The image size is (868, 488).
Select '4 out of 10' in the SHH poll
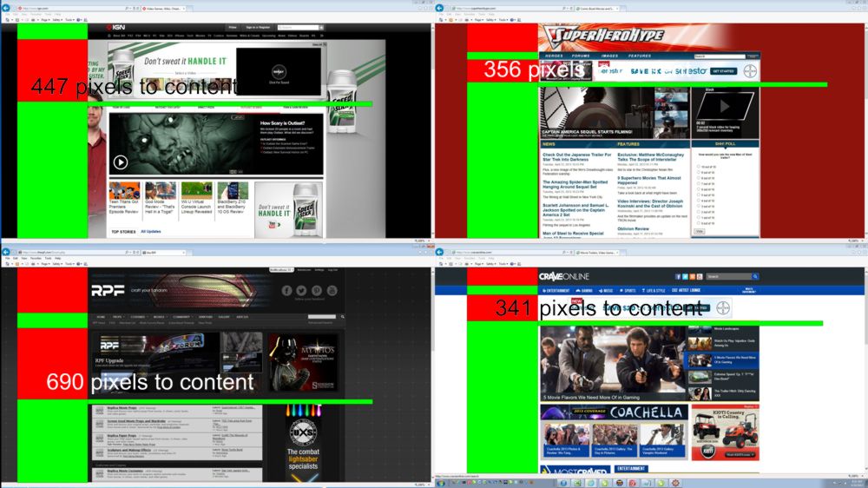coord(699,201)
